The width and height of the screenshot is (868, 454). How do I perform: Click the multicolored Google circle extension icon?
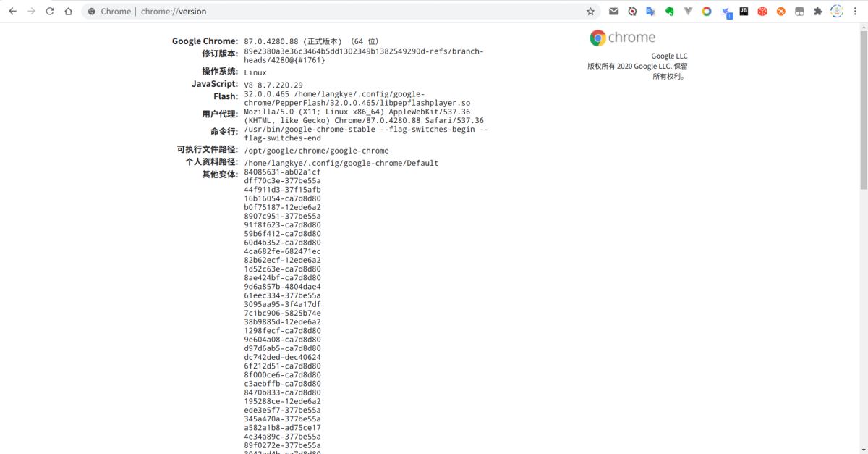pos(707,11)
